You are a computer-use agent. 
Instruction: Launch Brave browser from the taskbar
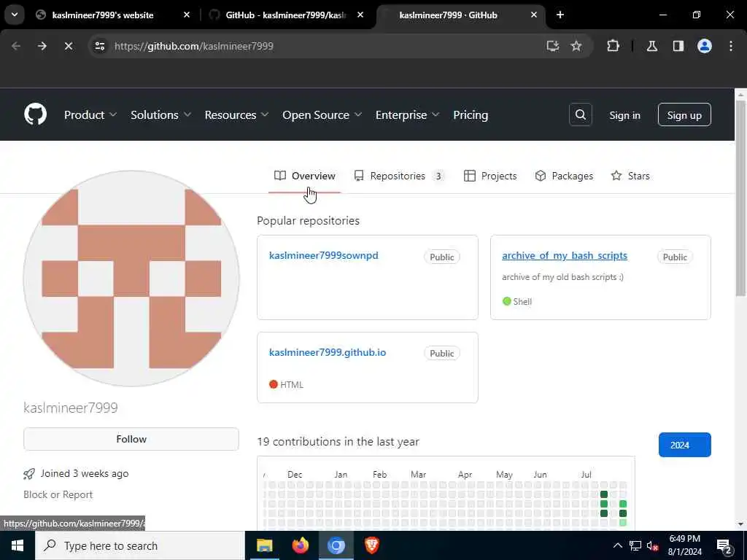[x=371, y=545]
